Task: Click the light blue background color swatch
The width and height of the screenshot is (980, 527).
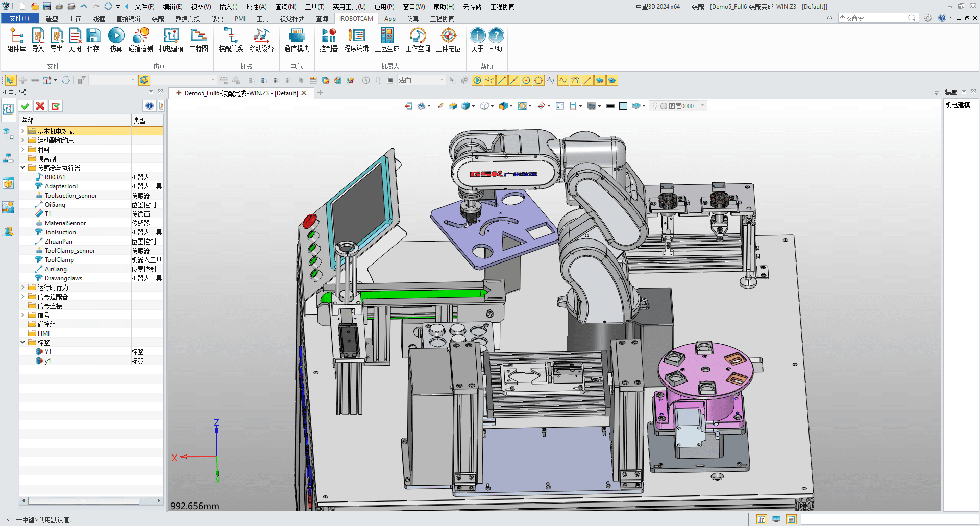Action: 623,106
